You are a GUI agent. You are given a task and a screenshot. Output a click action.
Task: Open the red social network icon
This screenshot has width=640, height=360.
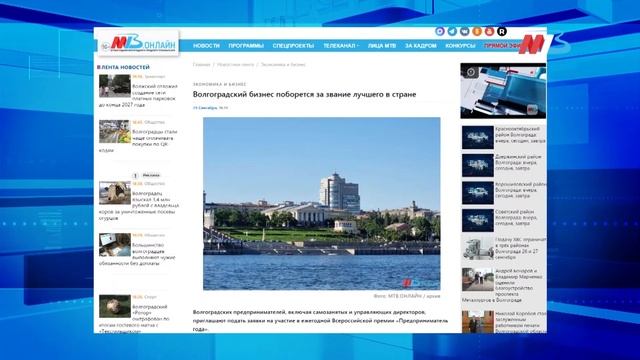(489, 31)
